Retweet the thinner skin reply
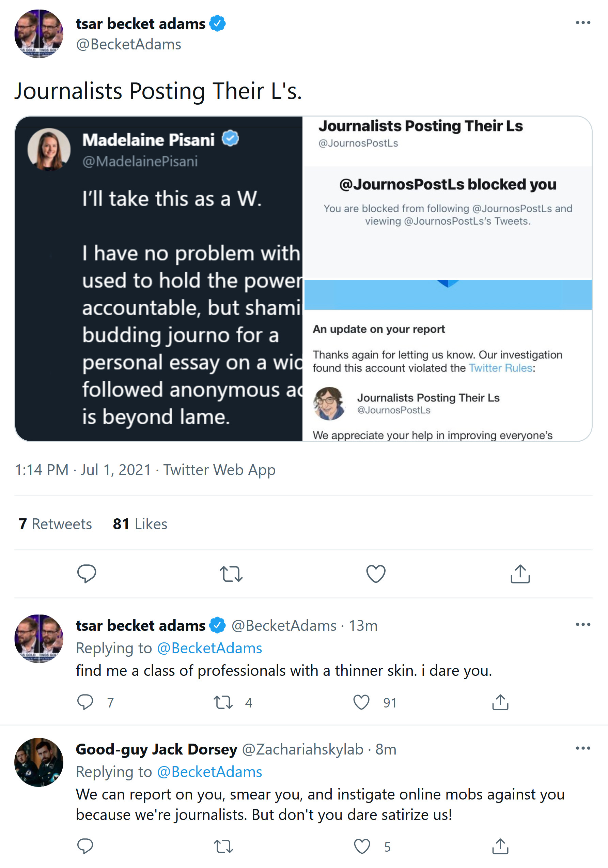Viewport: 608px width, 868px height. [223, 702]
